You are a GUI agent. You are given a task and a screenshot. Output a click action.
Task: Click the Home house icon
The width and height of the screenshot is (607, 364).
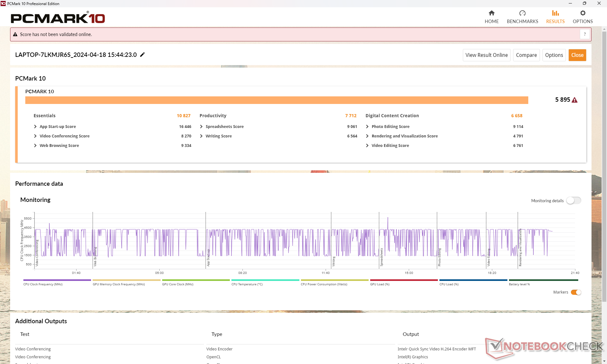[x=491, y=13]
